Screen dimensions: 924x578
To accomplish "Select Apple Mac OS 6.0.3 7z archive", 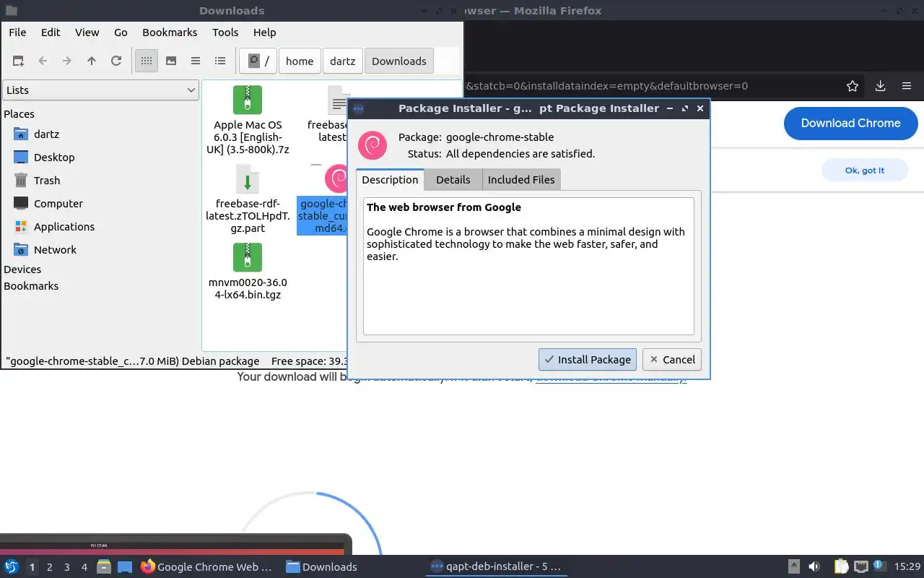I will (x=248, y=120).
